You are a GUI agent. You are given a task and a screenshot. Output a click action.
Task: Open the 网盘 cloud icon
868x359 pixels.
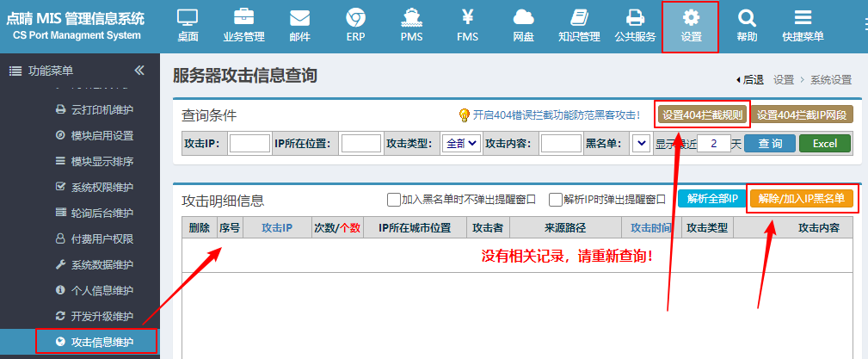524,18
